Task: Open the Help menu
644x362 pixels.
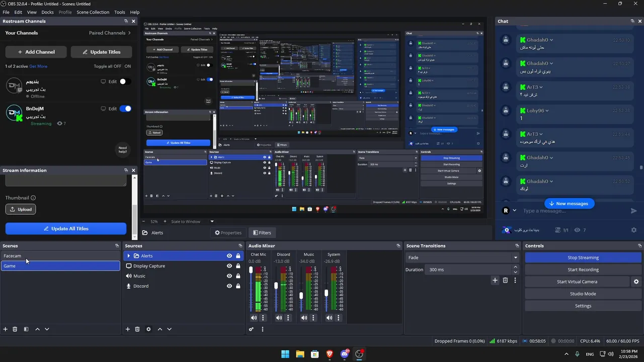Action: tap(135, 12)
